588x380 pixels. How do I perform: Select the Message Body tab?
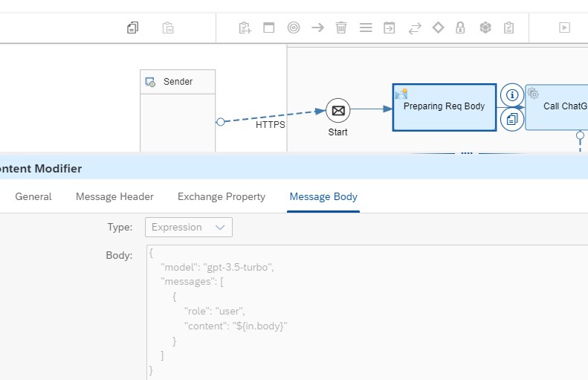[x=323, y=197]
